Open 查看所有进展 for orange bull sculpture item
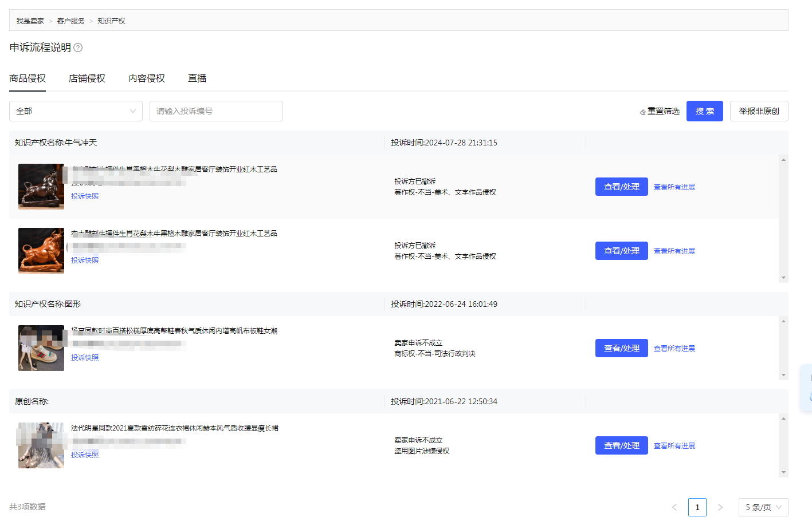The width and height of the screenshot is (812, 529). pos(674,251)
